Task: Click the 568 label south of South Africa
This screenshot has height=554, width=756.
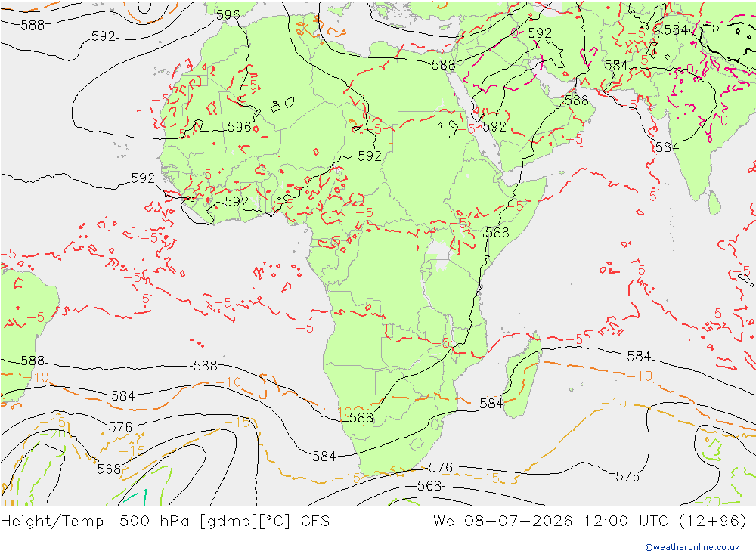Action: [429, 485]
